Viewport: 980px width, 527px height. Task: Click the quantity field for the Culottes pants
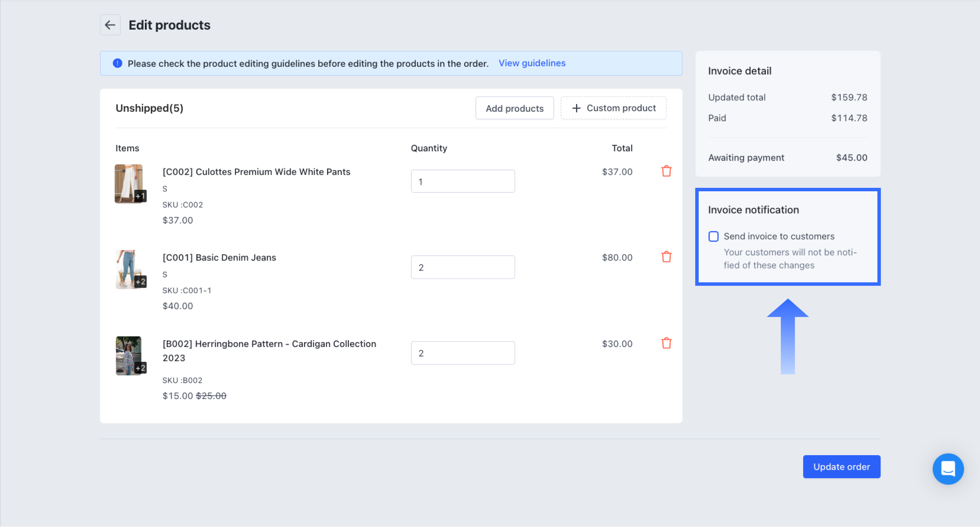click(462, 181)
